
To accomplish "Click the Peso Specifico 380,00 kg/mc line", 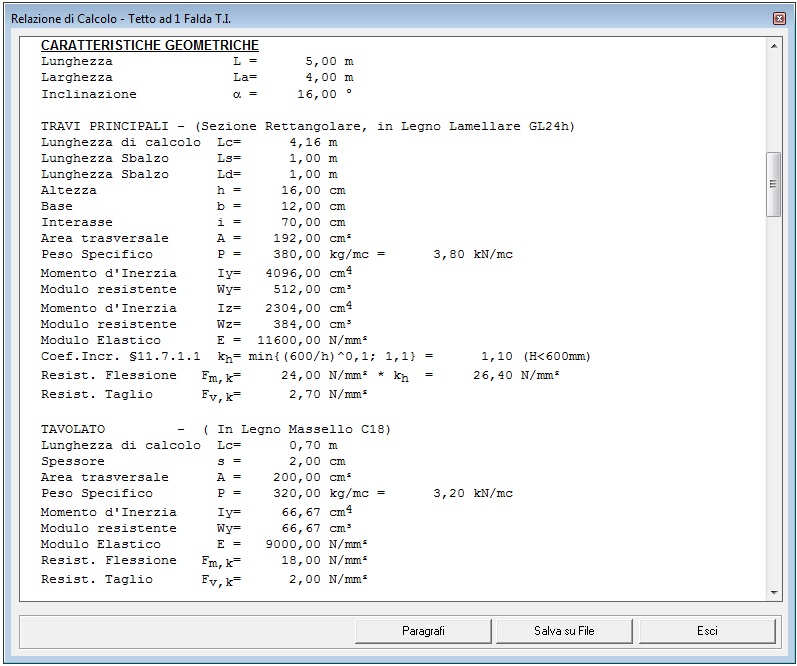I will tap(277, 254).
